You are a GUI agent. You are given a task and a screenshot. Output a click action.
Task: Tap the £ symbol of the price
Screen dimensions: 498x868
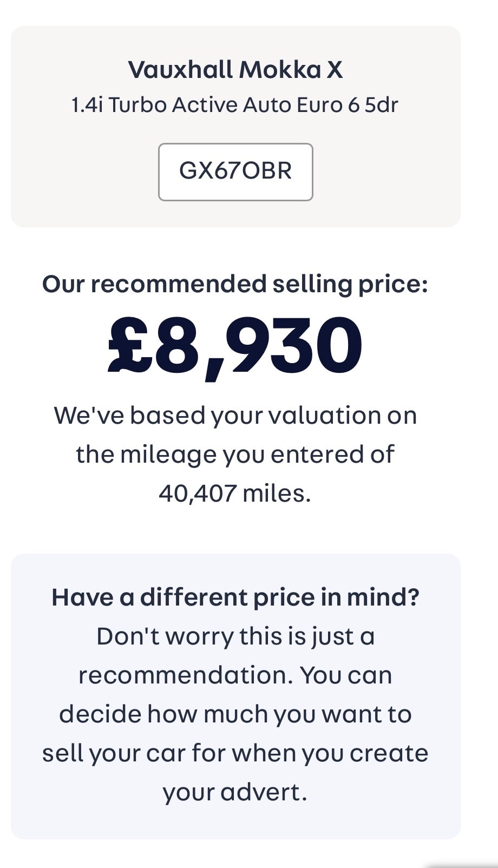[127, 344]
